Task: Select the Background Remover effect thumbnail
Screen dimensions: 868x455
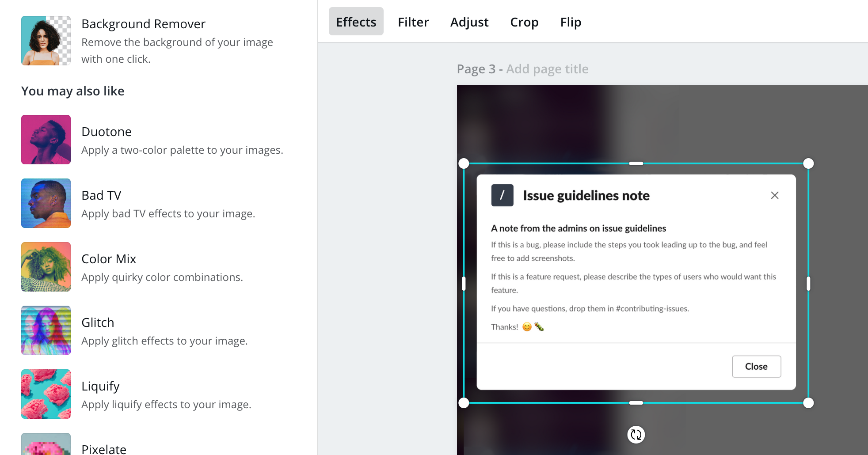Action: [46, 41]
